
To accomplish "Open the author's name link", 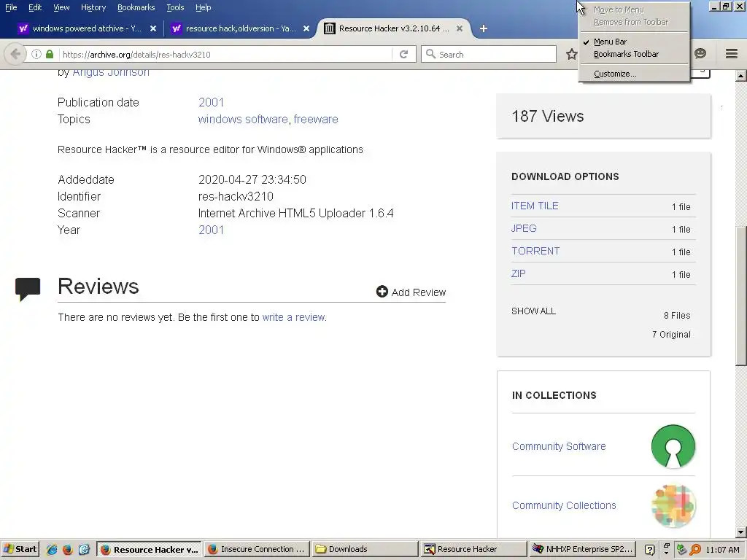I will pyautogui.click(x=111, y=72).
